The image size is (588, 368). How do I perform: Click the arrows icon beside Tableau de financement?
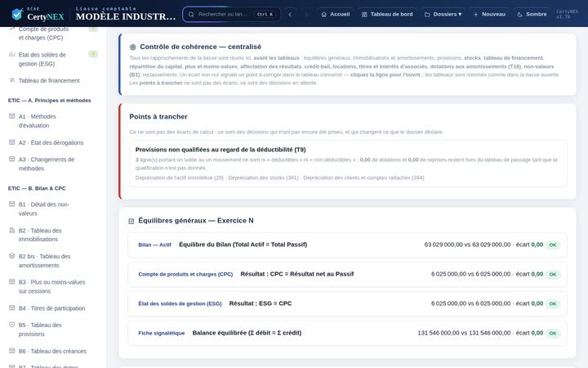point(12,80)
